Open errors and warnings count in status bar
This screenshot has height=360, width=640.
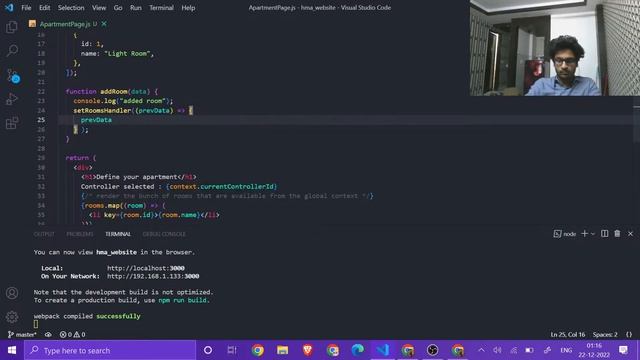pos(72,335)
